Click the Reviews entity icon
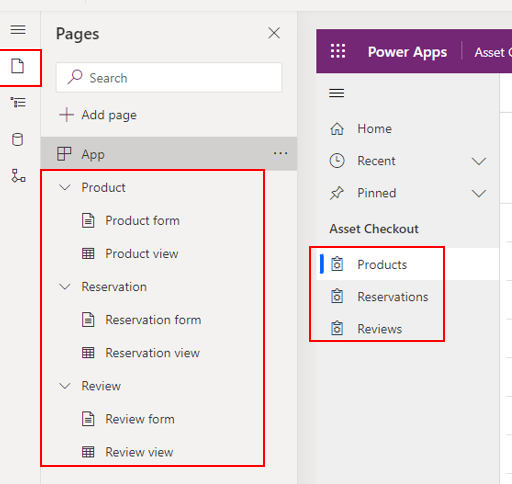This screenshot has height=484, width=512. [337, 328]
